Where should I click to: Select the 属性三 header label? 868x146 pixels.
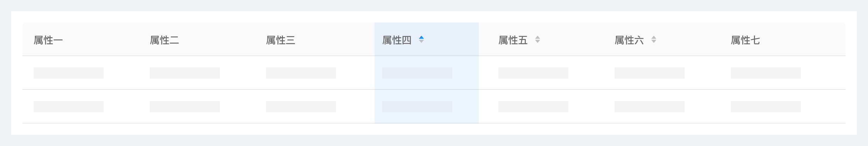[x=281, y=40]
